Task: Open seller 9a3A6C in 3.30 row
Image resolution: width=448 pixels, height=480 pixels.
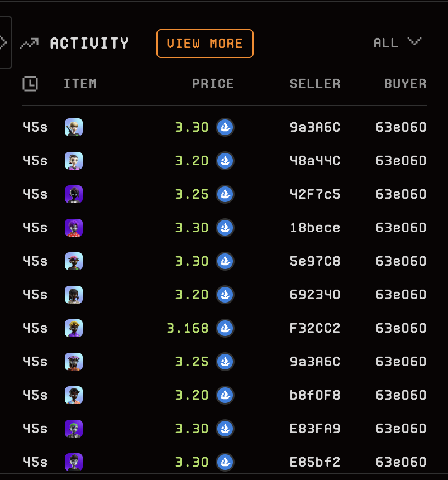Action: click(x=315, y=127)
